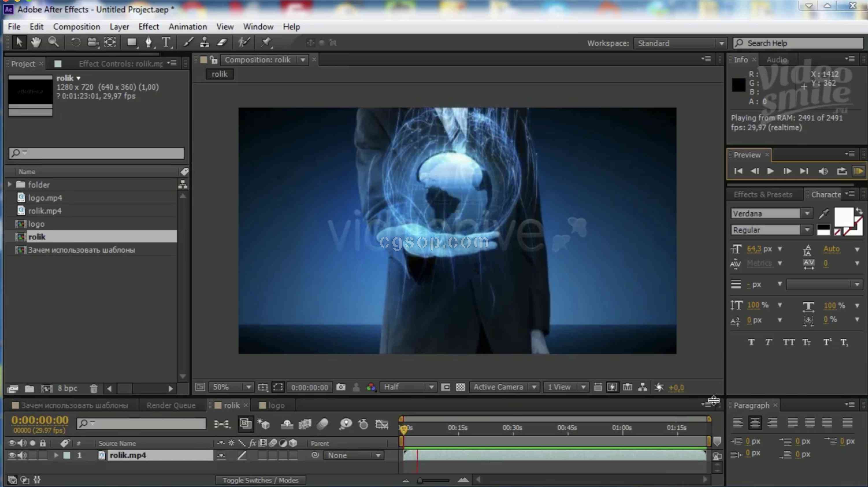Toggle transparency grid in viewer

pyautogui.click(x=460, y=387)
